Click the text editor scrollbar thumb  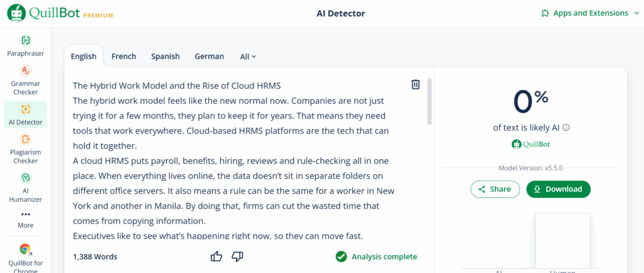click(x=430, y=101)
